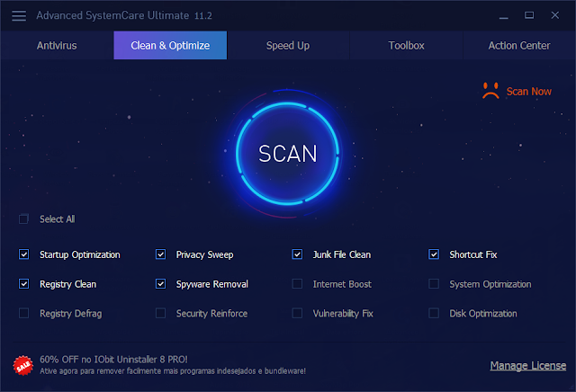The width and height of the screenshot is (576, 392).
Task: Tick the Security Reinforce checkbox
Action: (x=160, y=313)
